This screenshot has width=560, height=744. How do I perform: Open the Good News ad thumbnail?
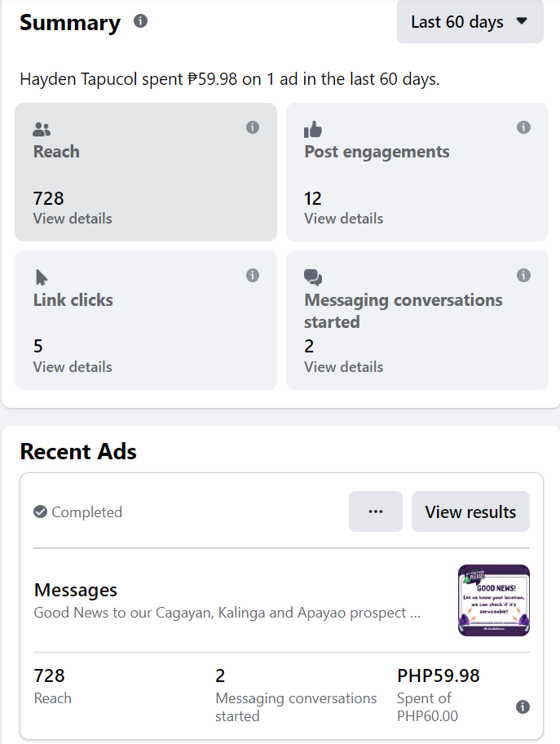pyautogui.click(x=494, y=600)
